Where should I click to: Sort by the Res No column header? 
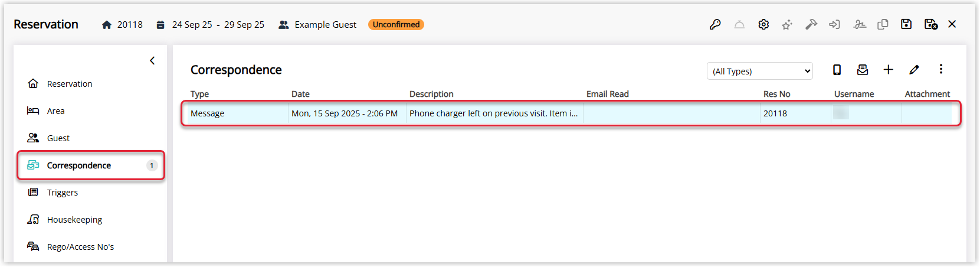(776, 94)
